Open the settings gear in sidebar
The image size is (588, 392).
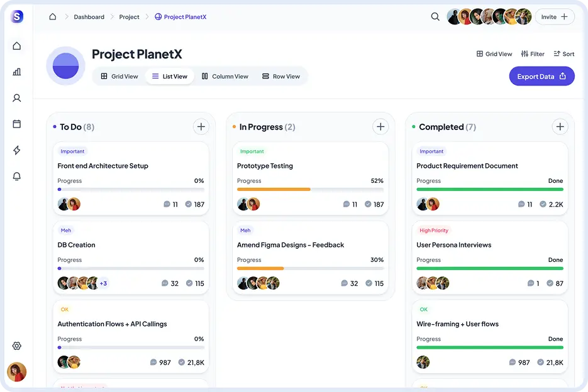point(17,346)
